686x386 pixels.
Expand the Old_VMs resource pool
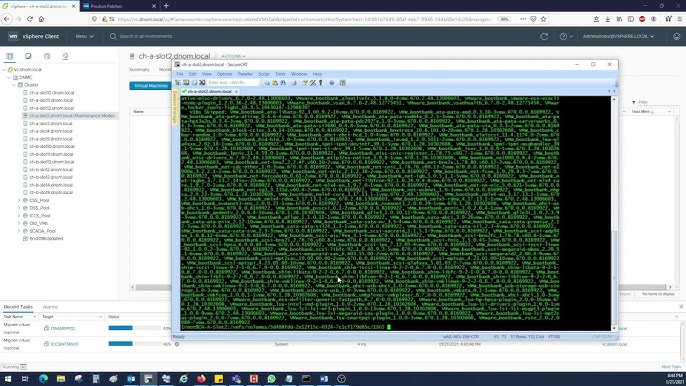19,223
